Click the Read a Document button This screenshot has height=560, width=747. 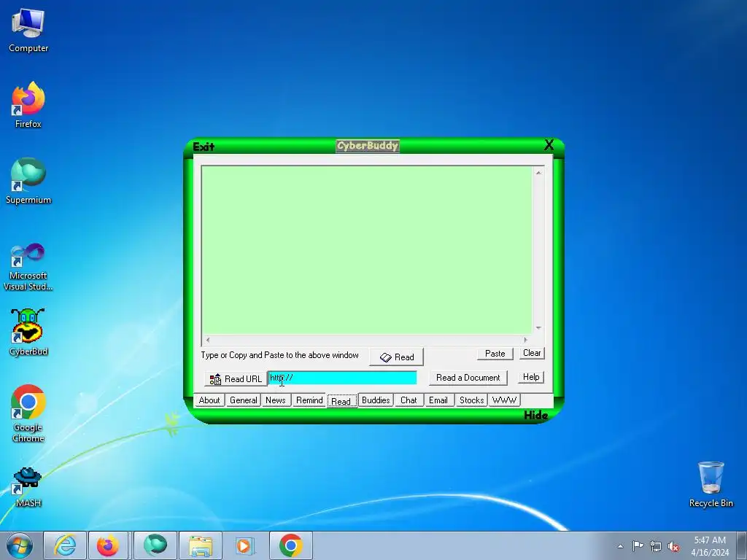tap(468, 378)
